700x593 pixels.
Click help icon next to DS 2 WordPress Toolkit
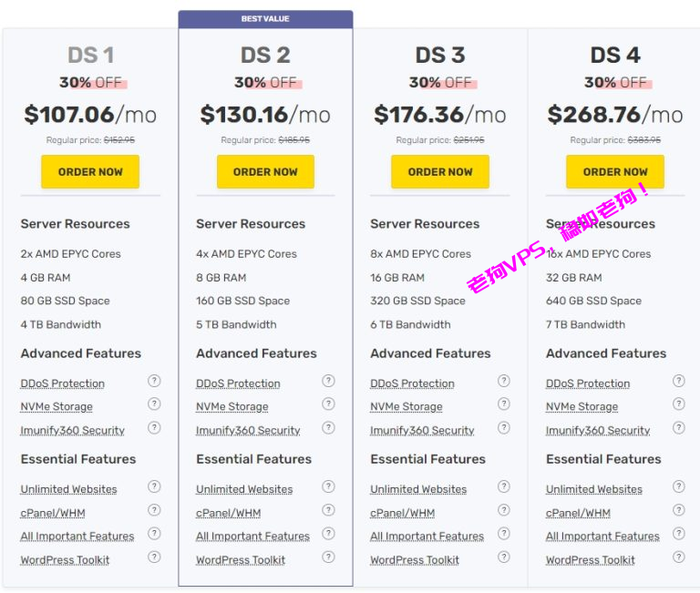coord(328,557)
